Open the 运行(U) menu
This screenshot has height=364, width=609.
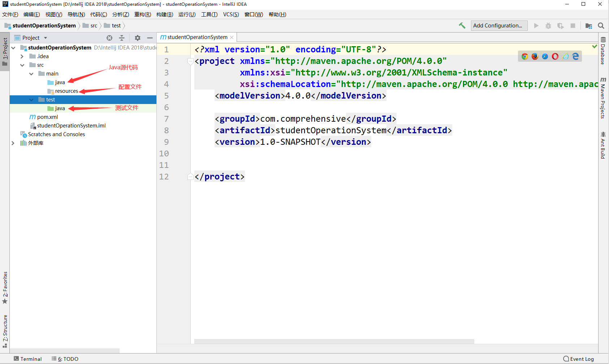(x=187, y=14)
